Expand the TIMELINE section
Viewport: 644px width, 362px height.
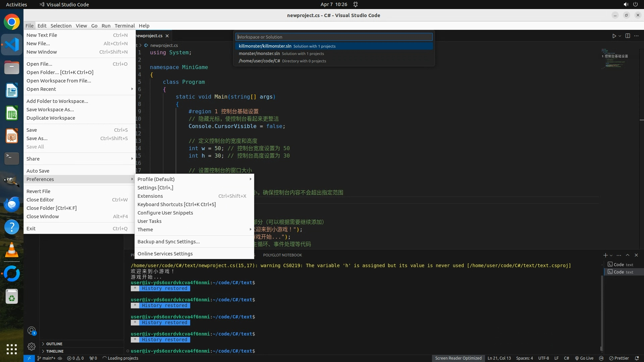coord(55,351)
